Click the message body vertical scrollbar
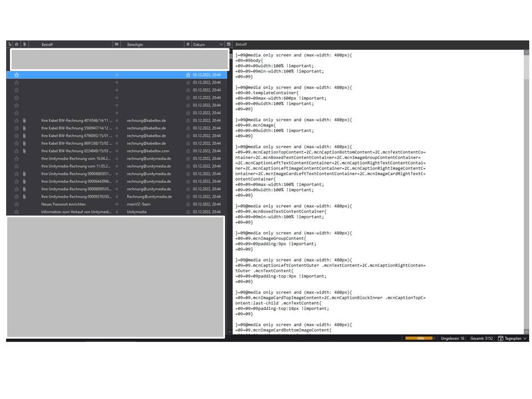 coord(526,192)
